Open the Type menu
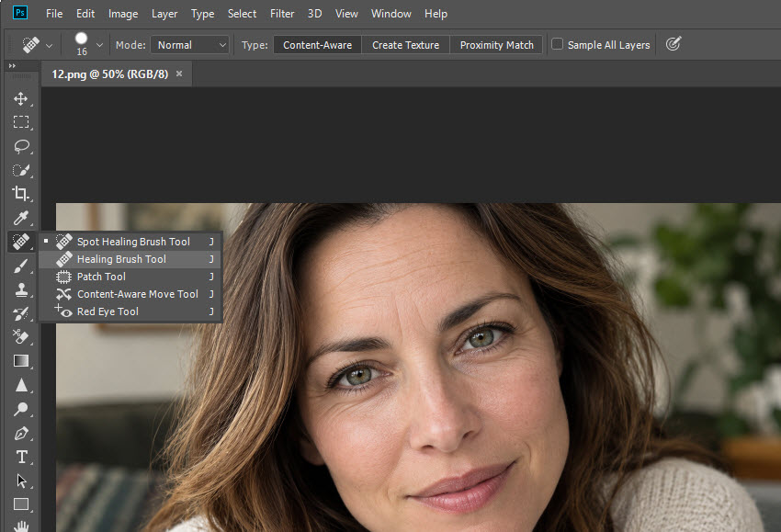Screen dimensions: 781x532 (x=202, y=14)
